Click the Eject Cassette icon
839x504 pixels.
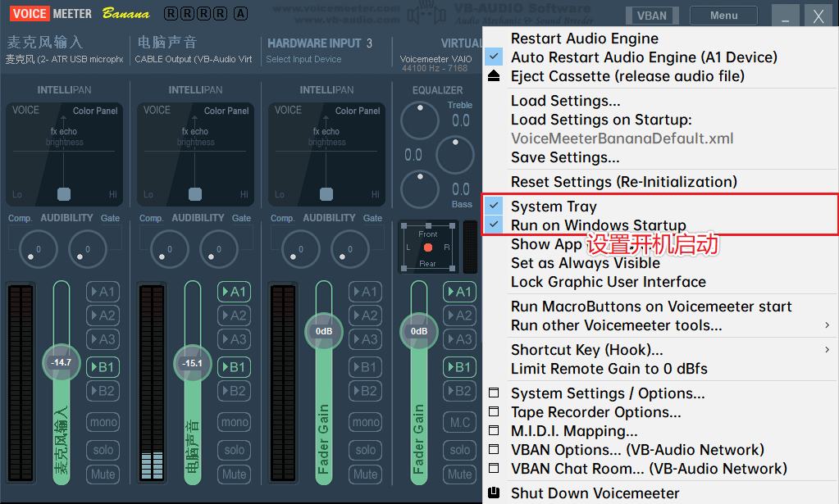(494, 76)
